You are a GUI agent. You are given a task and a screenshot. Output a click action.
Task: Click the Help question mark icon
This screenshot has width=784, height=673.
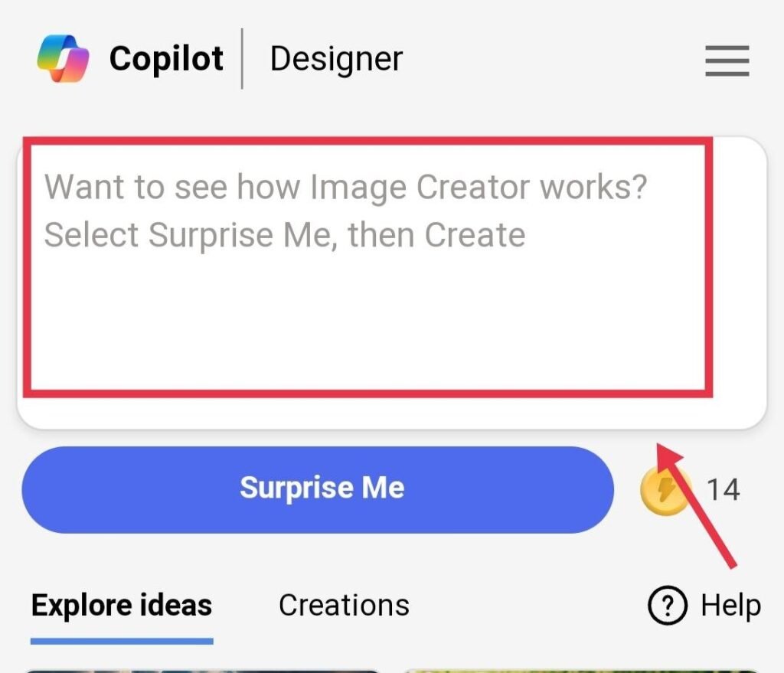click(666, 606)
